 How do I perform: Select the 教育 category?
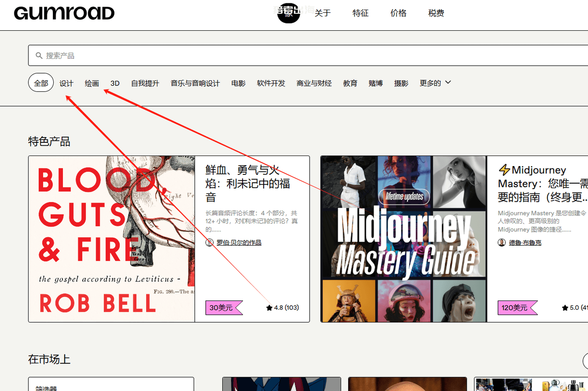pyautogui.click(x=350, y=83)
